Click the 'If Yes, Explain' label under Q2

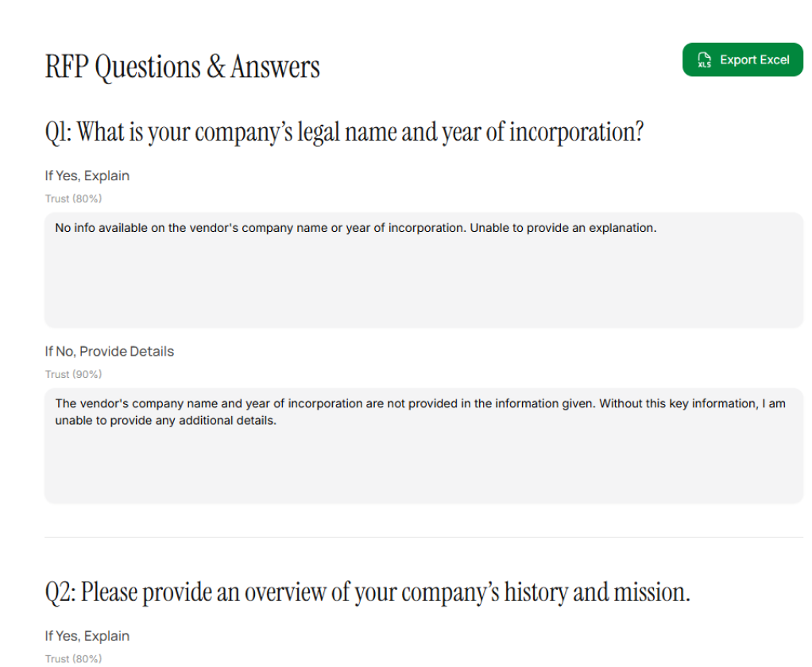87,636
